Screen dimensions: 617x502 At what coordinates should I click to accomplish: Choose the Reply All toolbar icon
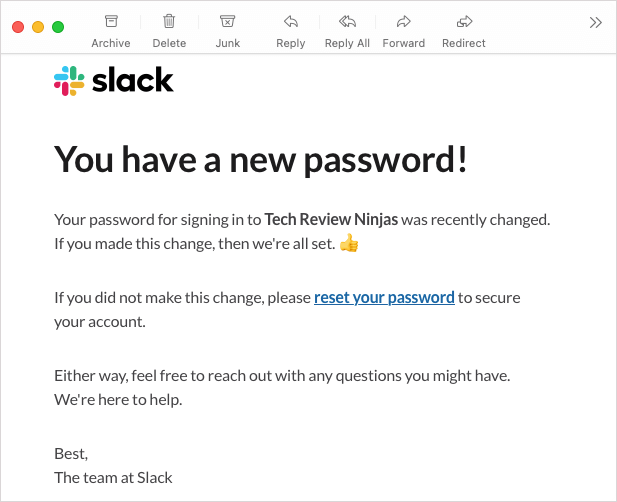(347, 21)
